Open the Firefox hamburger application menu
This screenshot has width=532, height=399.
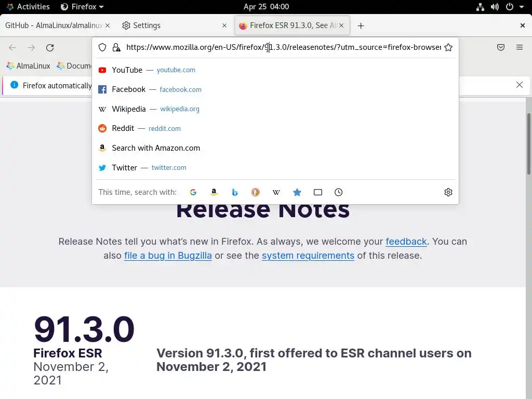tap(520, 47)
